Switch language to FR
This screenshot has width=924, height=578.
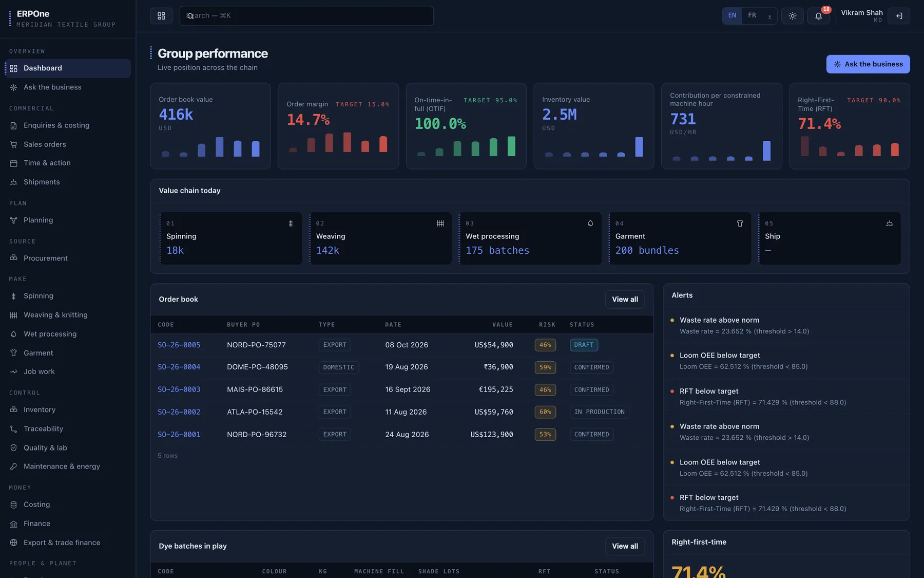[752, 15]
